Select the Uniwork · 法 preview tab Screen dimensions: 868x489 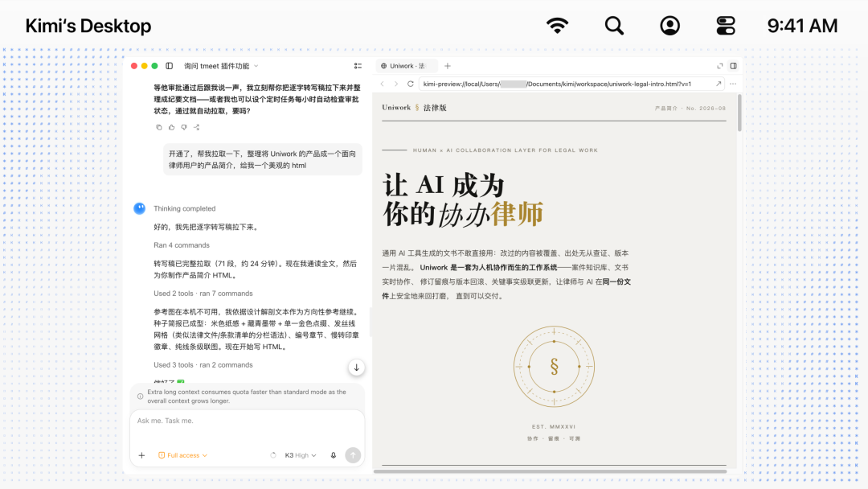tap(407, 66)
